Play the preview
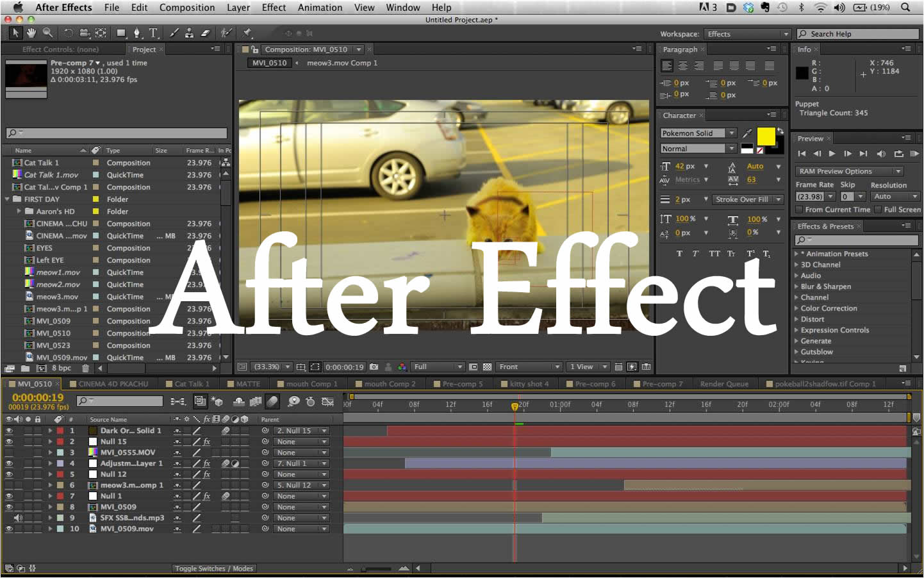This screenshot has height=578, width=924. [x=832, y=154]
